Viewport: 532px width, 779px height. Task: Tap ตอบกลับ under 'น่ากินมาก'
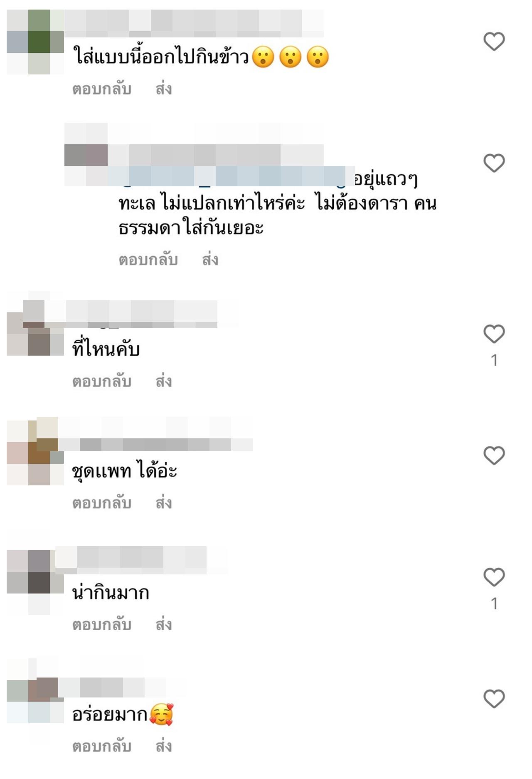tap(102, 624)
